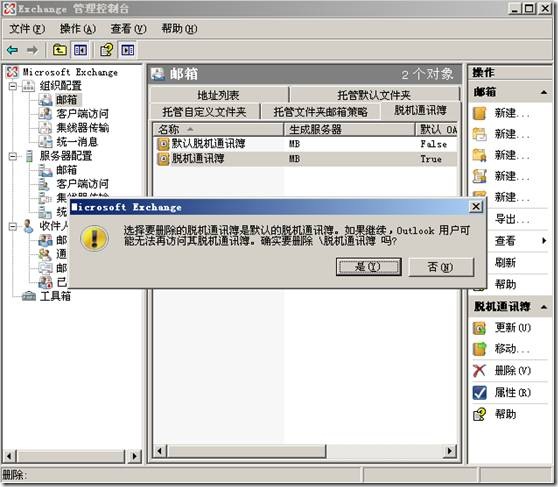The height and width of the screenshot is (487, 558).
Task: Click 属性(R) in actions pane
Action: click(x=513, y=392)
